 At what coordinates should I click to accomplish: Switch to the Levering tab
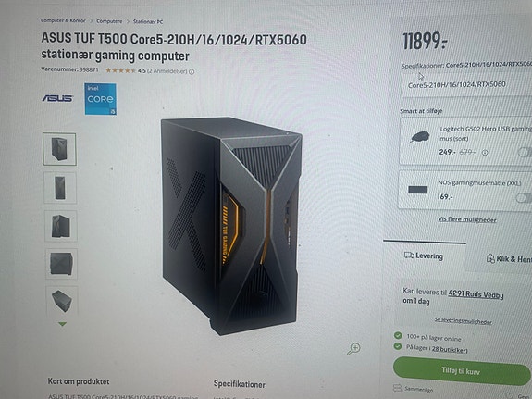click(424, 256)
